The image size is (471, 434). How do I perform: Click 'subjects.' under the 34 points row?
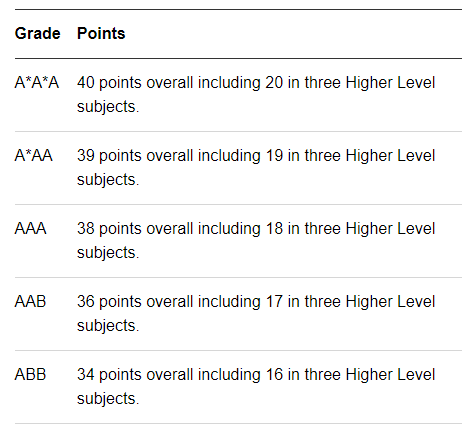[x=108, y=399]
